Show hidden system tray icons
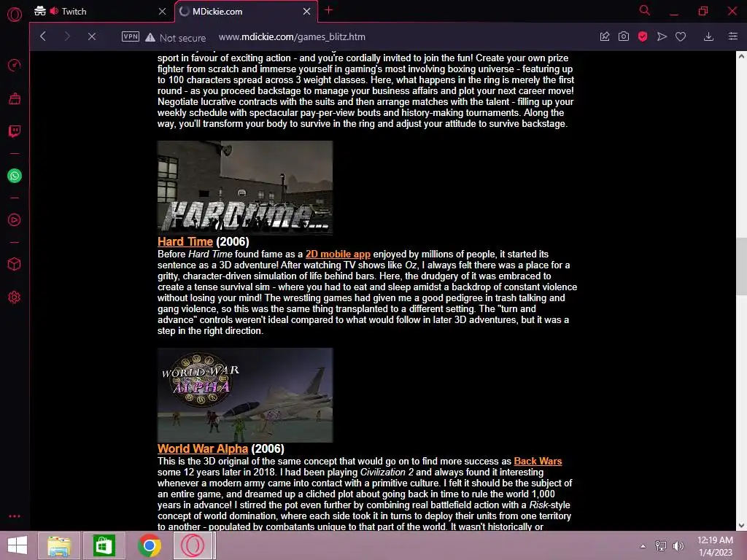The image size is (747, 560). (643, 546)
